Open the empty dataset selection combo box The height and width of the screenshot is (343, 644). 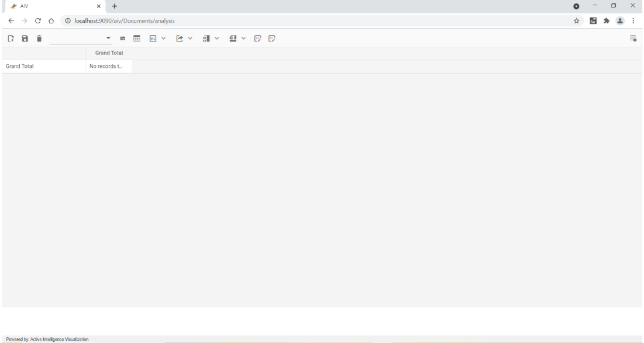click(81, 39)
